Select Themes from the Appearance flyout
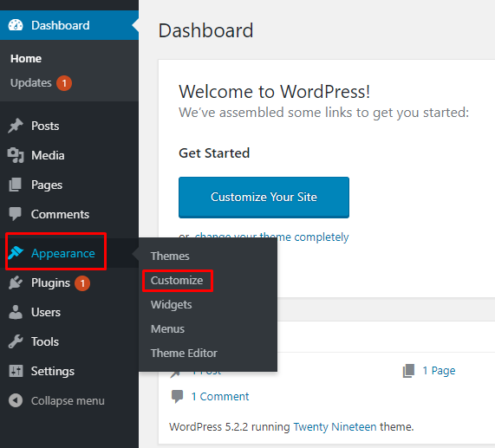The image size is (495, 448). [170, 256]
